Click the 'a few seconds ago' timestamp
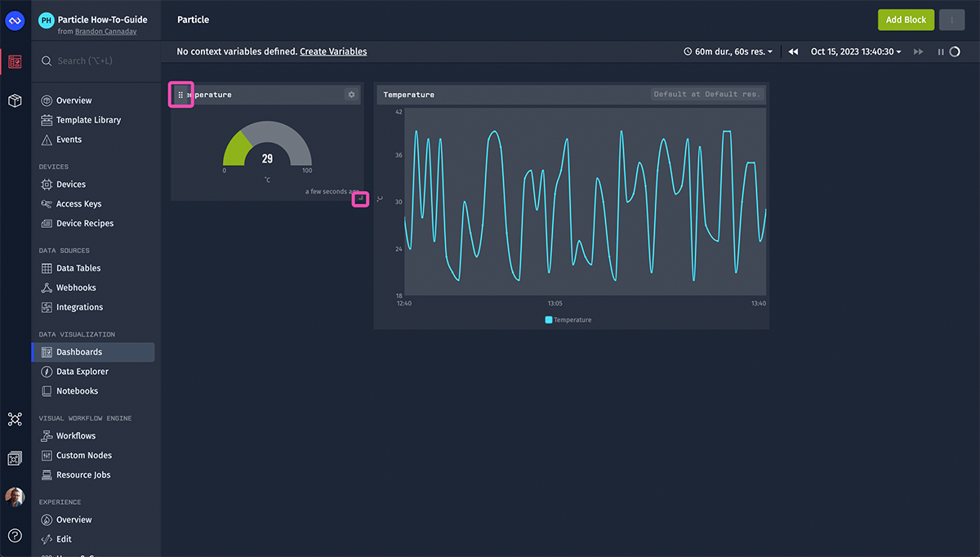Screen dimensions: 980x557 (332, 192)
